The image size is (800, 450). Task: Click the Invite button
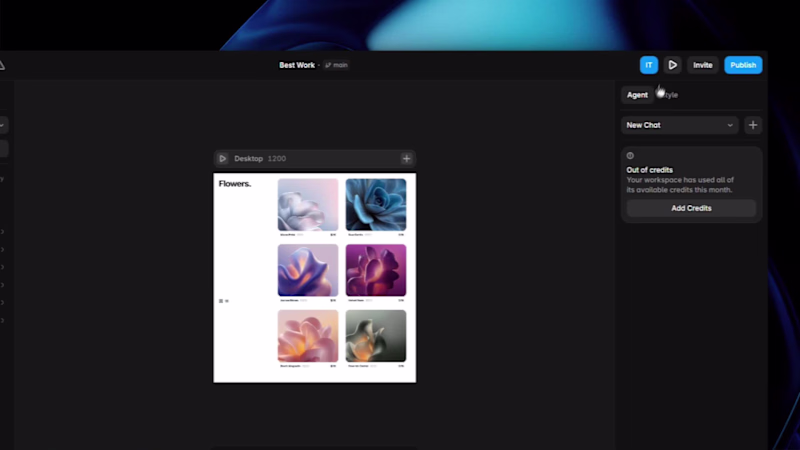[703, 65]
